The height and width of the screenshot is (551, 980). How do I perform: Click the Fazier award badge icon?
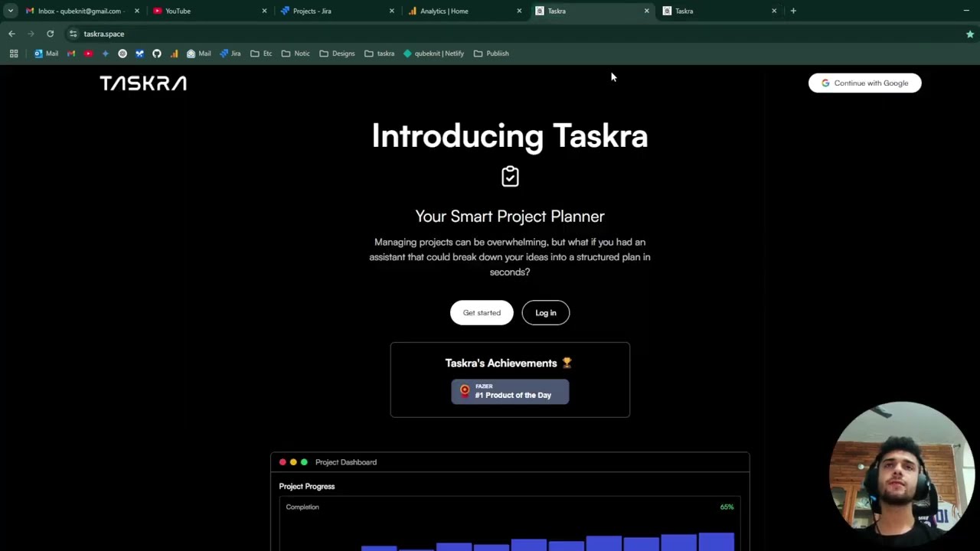tap(465, 390)
